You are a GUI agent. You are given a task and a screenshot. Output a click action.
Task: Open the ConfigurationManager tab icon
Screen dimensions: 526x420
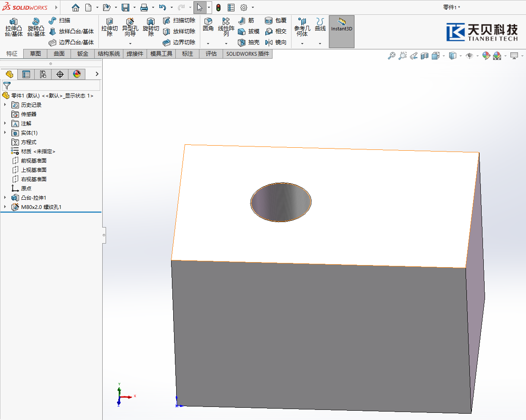(43, 74)
